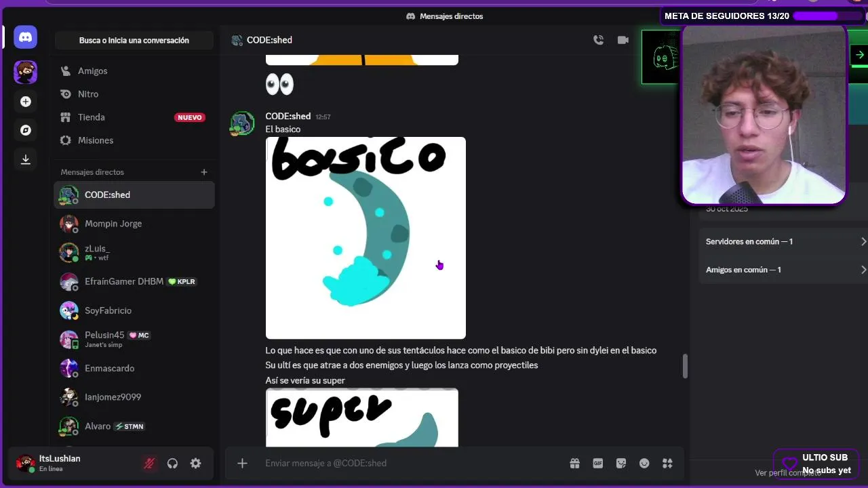The height and width of the screenshot is (488, 868).
Task: Open Alvaro direct message
Action: click(134, 426)
